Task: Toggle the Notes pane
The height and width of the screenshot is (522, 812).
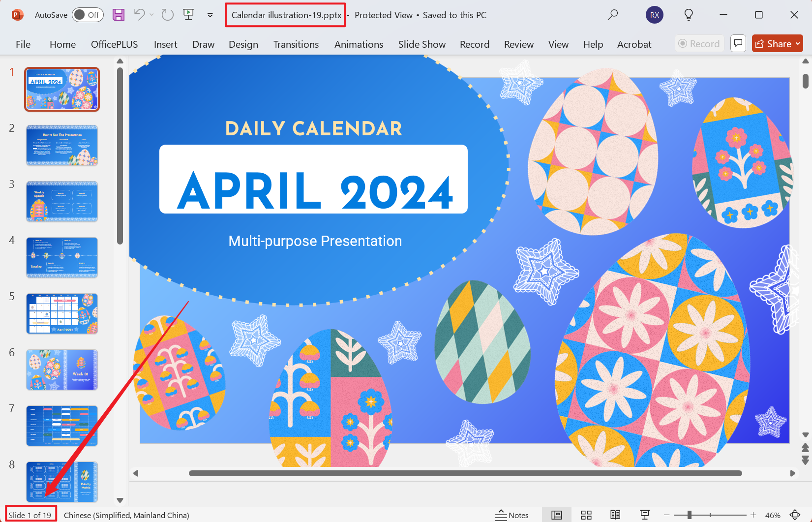Action: pos(512,515)
